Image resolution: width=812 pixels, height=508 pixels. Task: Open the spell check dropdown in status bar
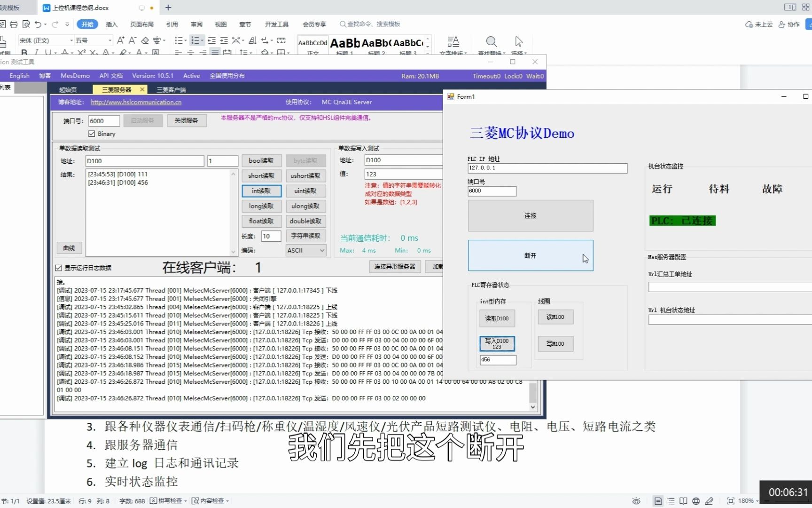coord(185,501)
